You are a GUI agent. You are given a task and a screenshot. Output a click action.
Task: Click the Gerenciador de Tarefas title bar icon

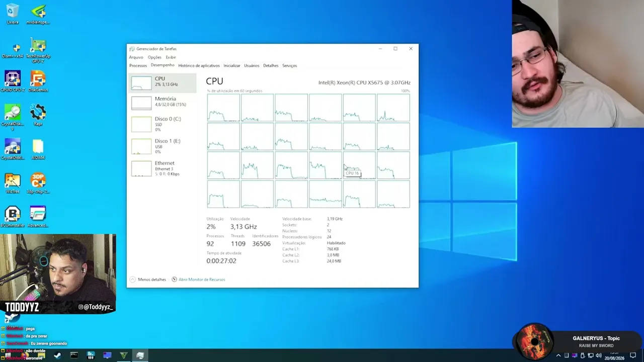pos(132,49)
